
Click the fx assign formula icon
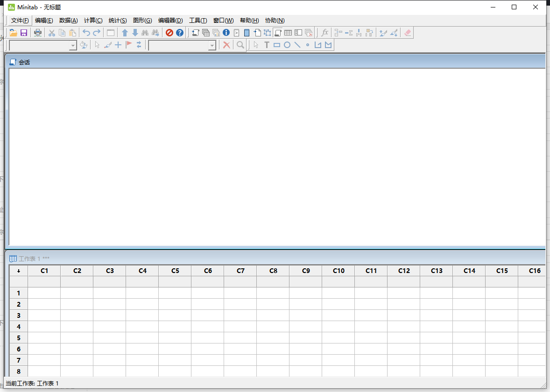(x=325, y=33)
